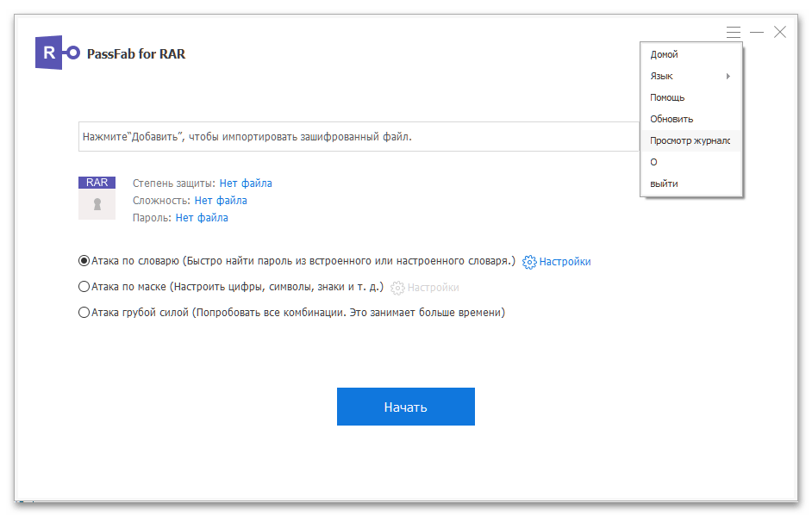Select the О menu entry
Viewport: 812px width, 516px height.
[x=691, y=162]
